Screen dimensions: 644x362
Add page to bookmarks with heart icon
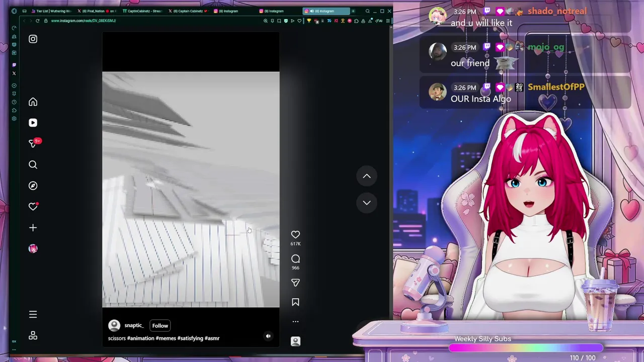[299, 21]
